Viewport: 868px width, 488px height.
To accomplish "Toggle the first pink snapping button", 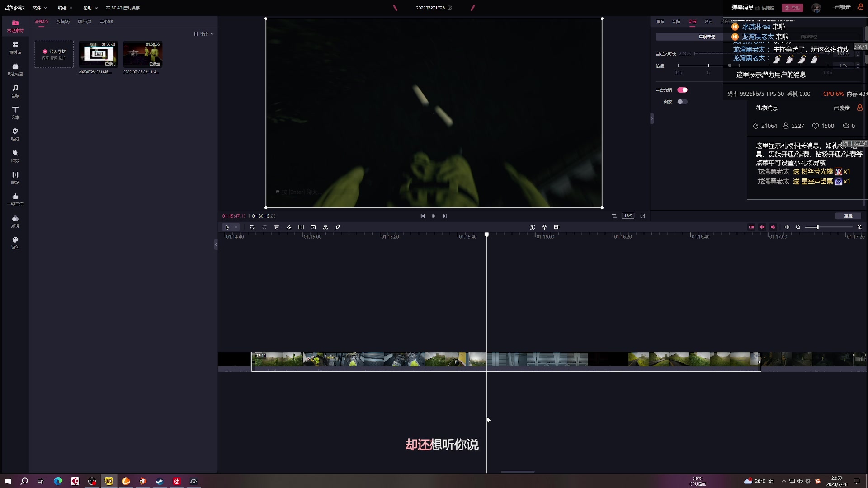I will tap(751, 227).
